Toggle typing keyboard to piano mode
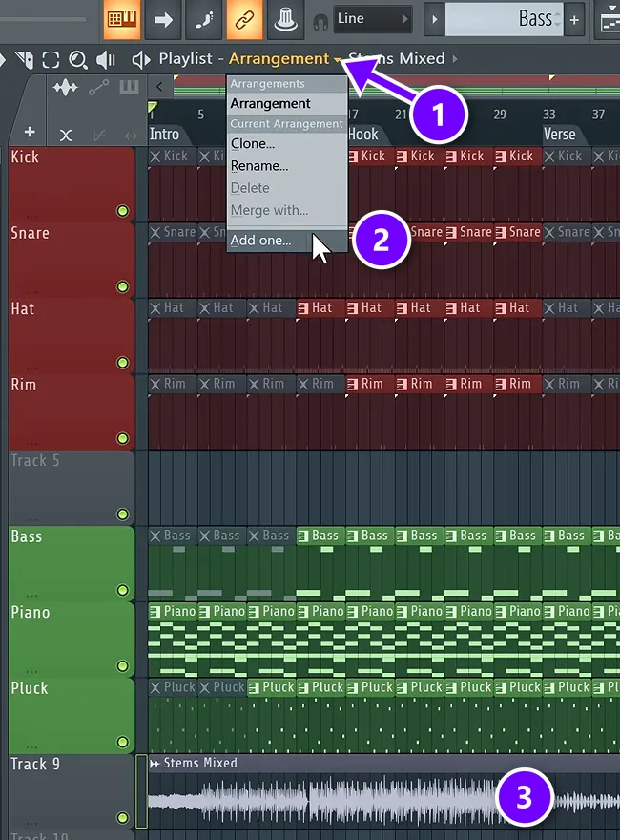Image resolution: width=620 pixels, height=840 pixels. click(x=121, y=20)
